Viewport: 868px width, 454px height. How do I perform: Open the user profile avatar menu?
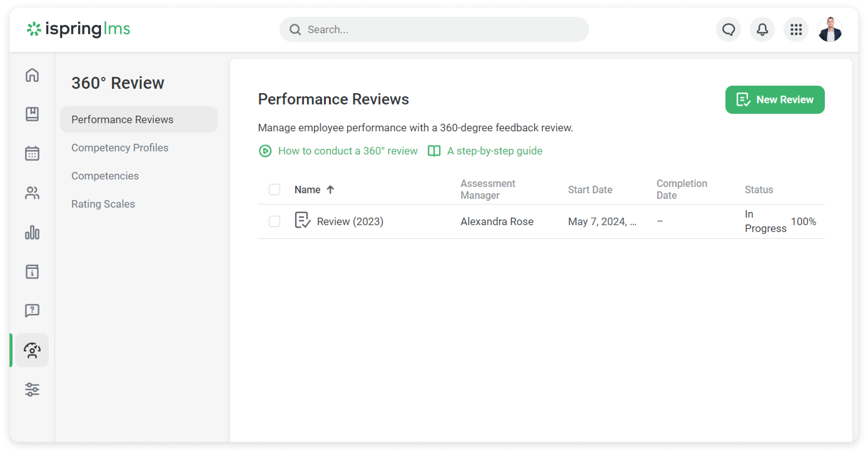point(830,30)
